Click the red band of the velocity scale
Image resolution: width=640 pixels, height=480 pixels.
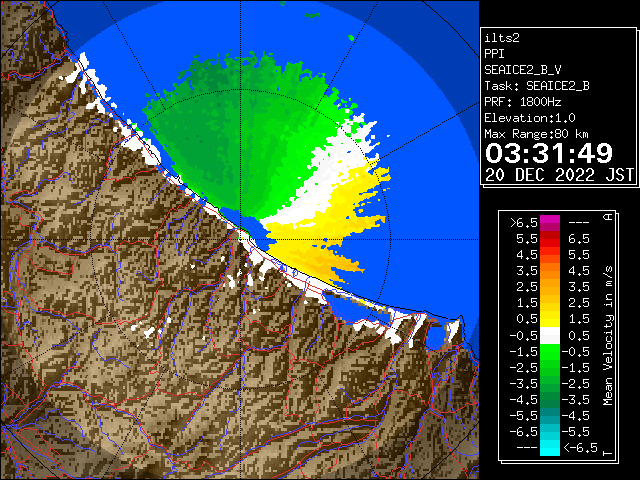click(550, 242)
